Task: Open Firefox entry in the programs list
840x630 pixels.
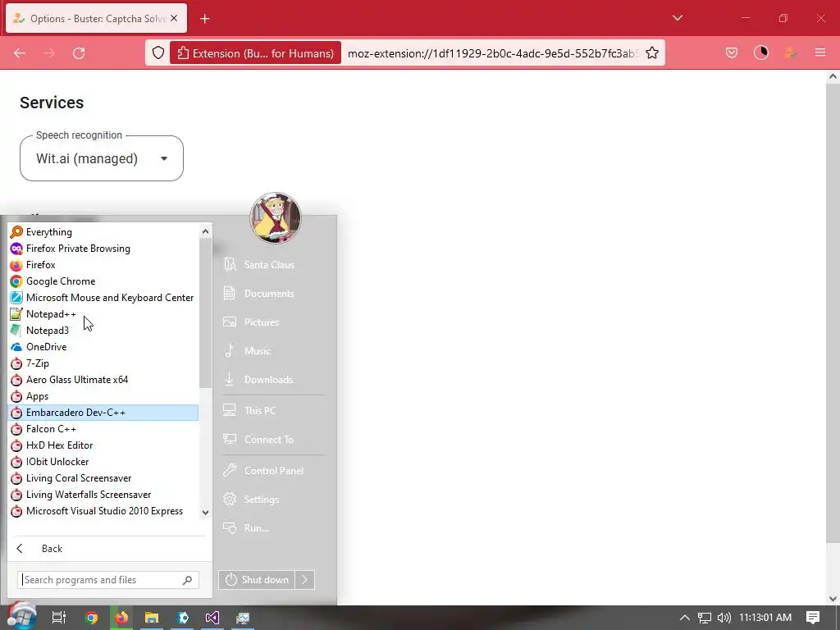Action: point(103,265)
